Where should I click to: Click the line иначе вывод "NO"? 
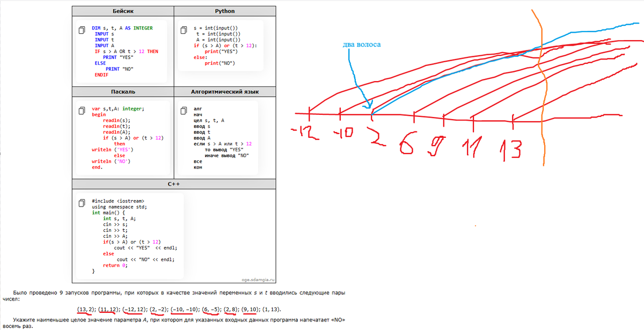tap(228, 156)
